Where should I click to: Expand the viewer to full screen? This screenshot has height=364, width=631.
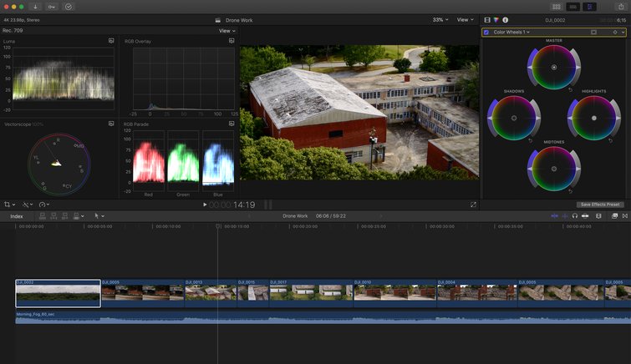click(473, 205)
